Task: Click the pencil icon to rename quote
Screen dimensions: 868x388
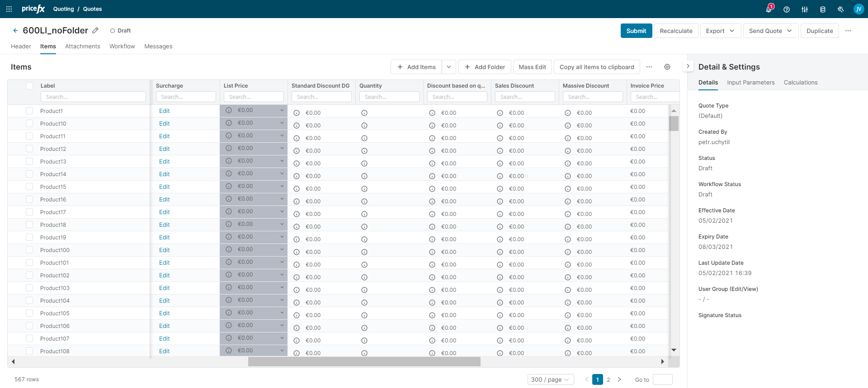Action: point(95,31)
